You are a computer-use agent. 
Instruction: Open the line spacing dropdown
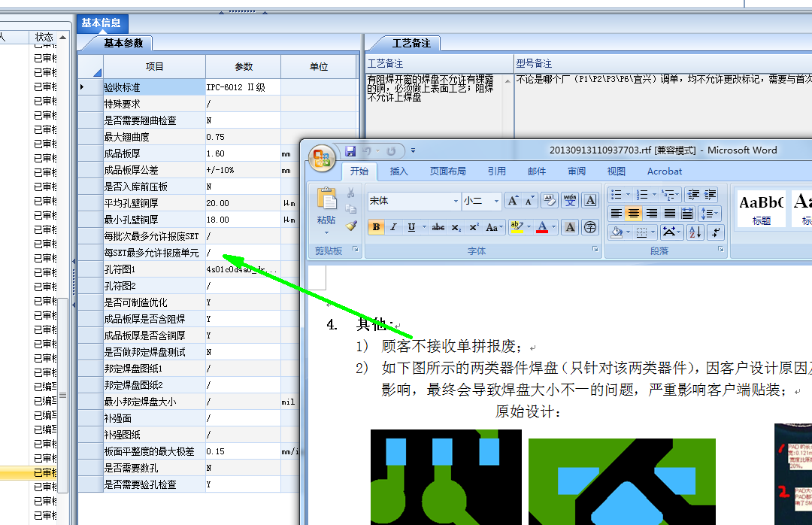click(710, 214)
